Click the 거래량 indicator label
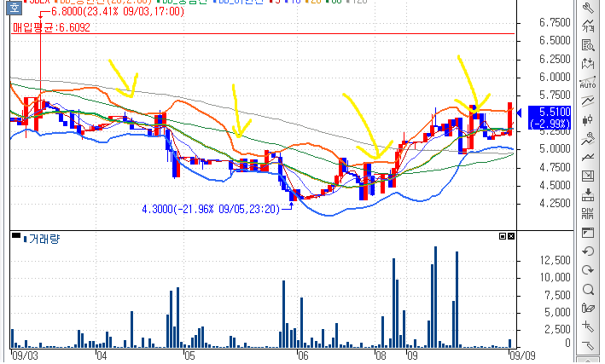This screenshot has width=605, height=364. point(44,239)
